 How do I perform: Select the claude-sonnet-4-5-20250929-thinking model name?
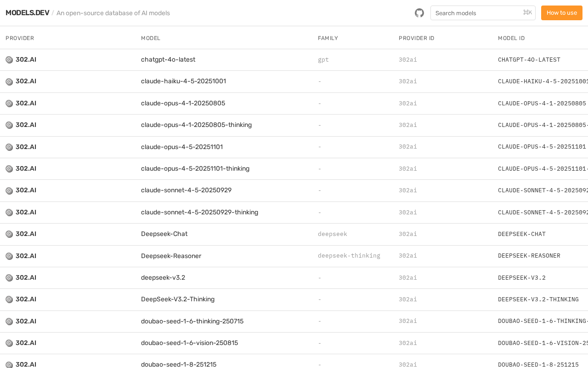(199, 213)
